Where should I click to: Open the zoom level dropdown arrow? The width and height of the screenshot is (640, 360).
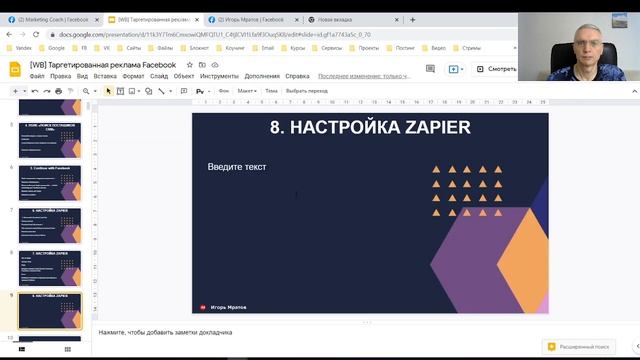coord(95,91)
